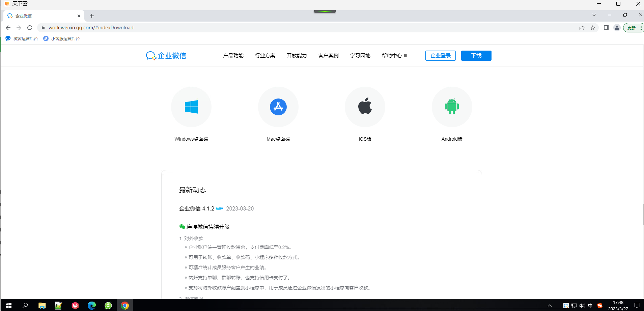Click the 1. 对外收款 item
The height and width of the screenshot is (311, 644).
(x=191, y=238)
